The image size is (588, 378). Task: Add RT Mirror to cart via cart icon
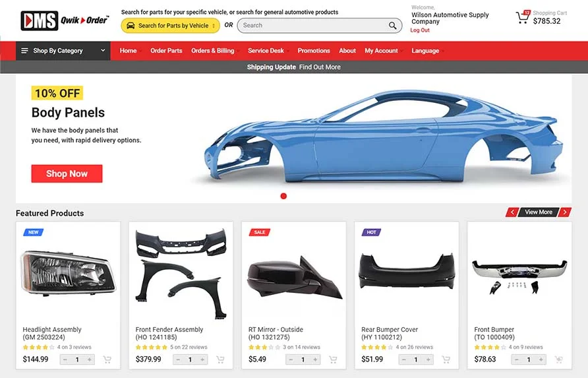(x=333, y=360)
